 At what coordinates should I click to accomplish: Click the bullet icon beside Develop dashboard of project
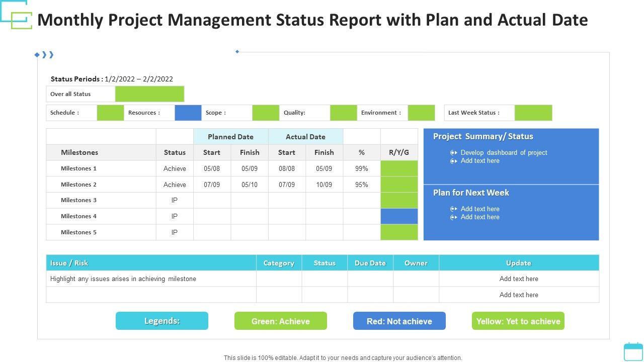tap(454, 152)
